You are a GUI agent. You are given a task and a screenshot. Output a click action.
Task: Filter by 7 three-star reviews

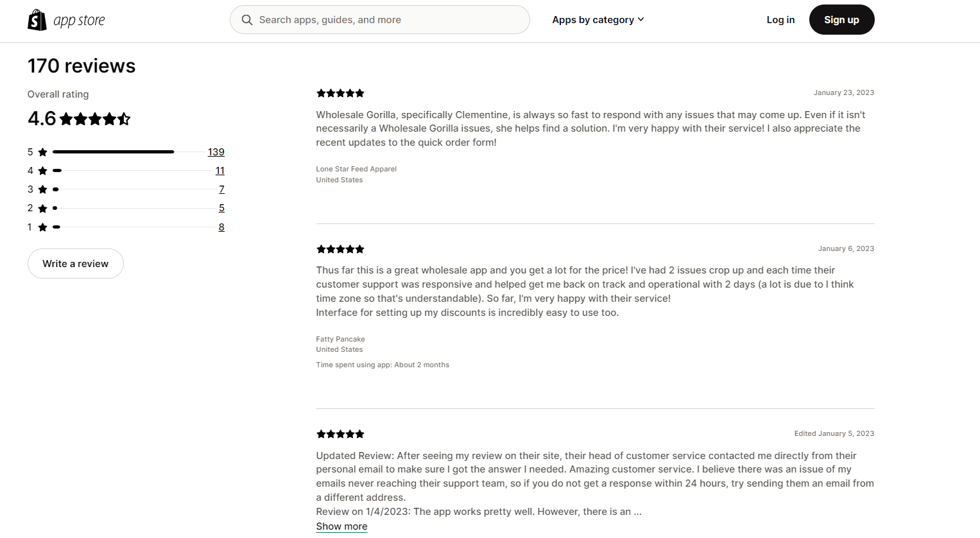pyautogui.click(x=222, y=189)
